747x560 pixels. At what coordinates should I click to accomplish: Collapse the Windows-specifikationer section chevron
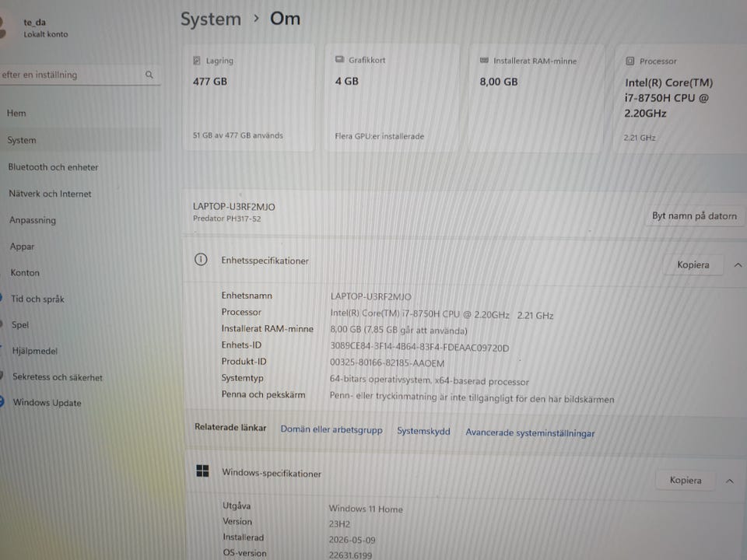click(729, 481)
